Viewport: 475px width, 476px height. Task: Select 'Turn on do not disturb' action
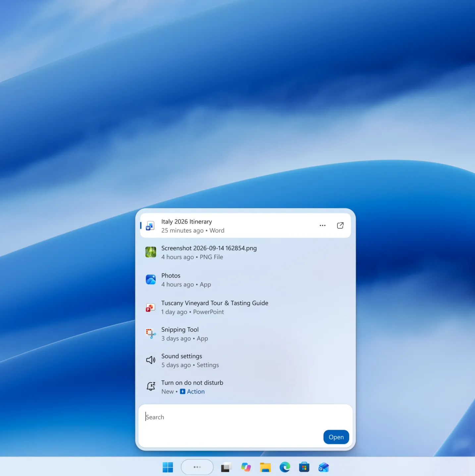(192, 383)
